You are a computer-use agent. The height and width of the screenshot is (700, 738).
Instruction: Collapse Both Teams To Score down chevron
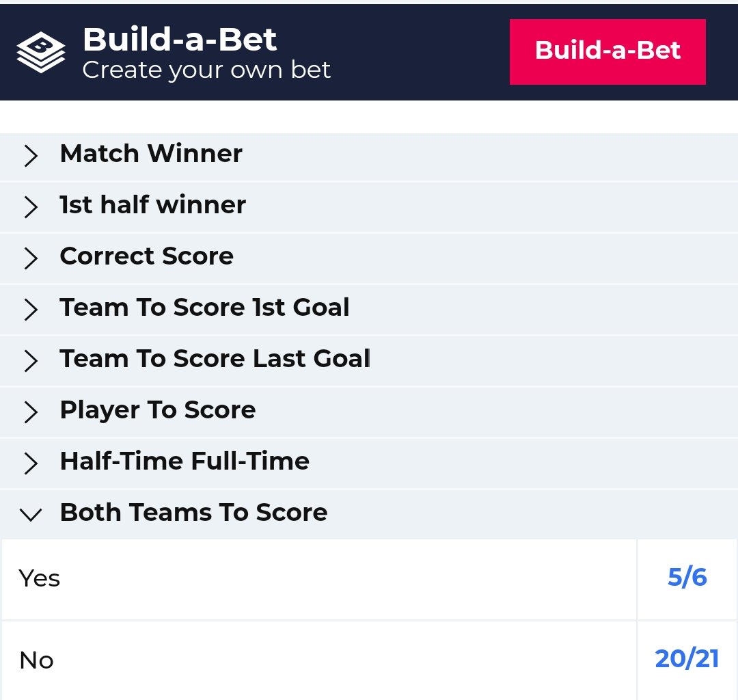click(x=31, y=515)
